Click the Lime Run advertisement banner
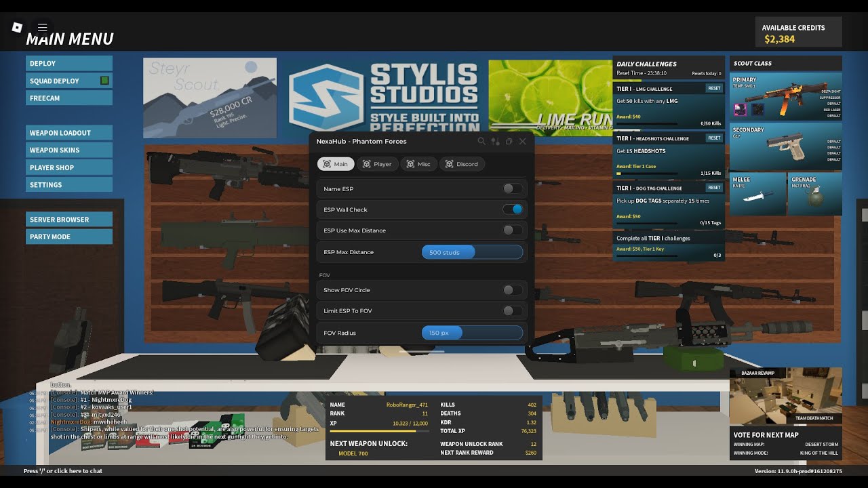The height and width of the screenshot is (488, 868). point(550,98)
